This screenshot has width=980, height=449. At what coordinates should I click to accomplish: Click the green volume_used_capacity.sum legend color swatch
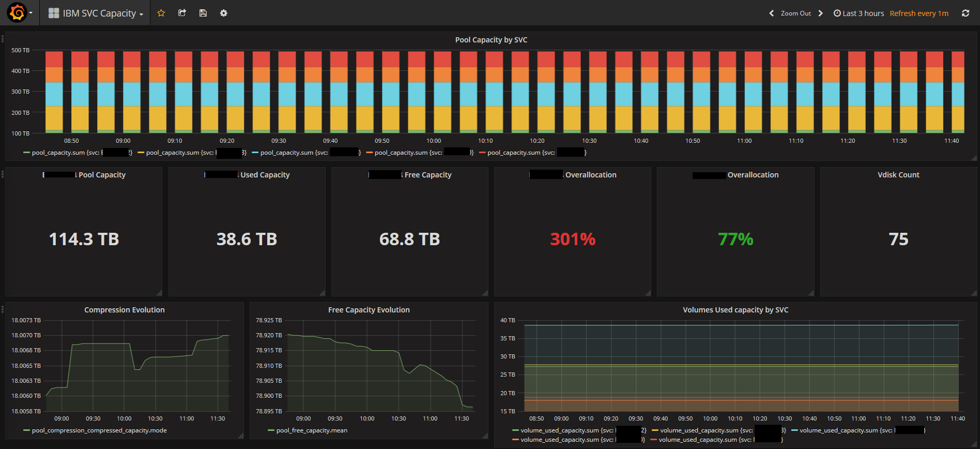pos(515,430)
